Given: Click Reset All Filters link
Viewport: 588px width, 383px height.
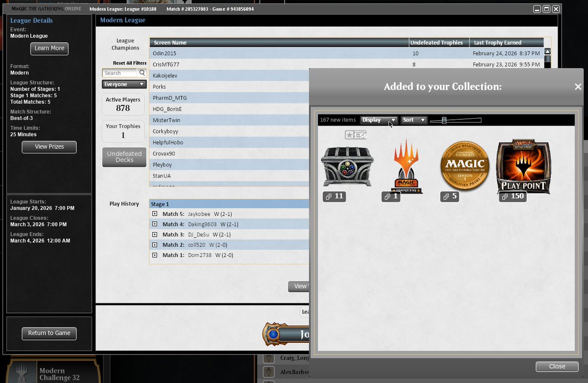Looking at the screenshot, I should click(x=130, y=63).
